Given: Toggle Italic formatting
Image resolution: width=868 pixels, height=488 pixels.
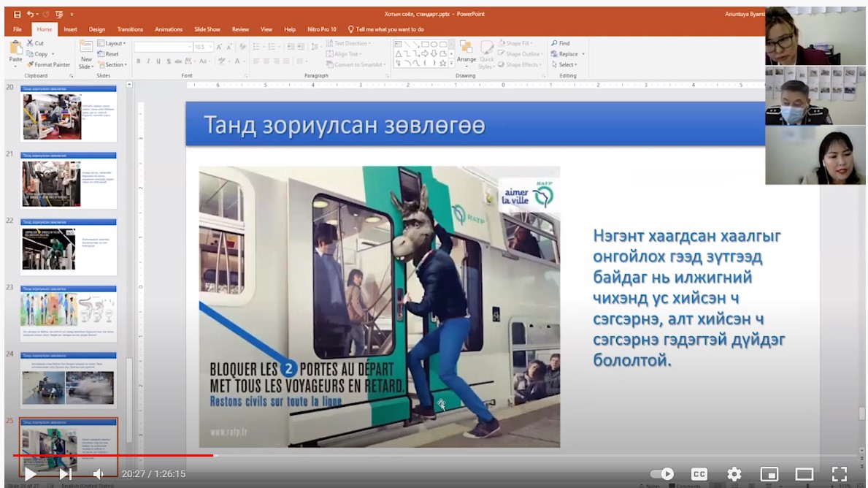Looking at the screenshot, I should [148, 61].
